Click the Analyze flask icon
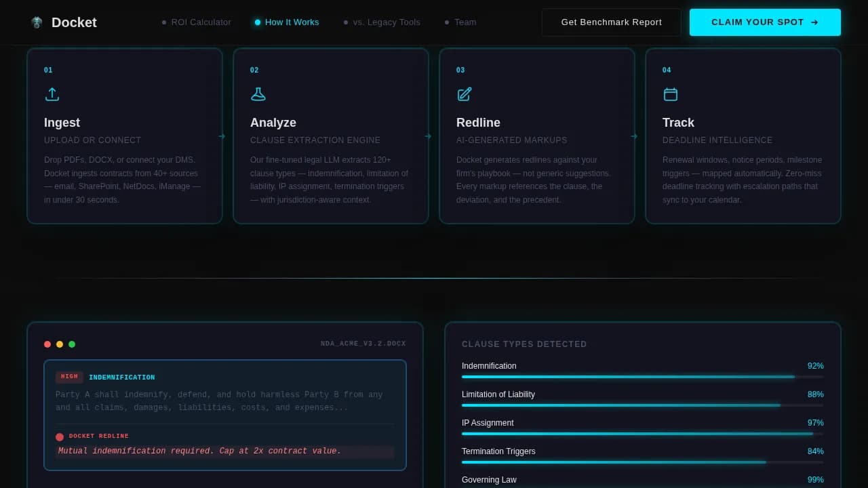This screenshot has width=868, height=488. coord(258,94)
